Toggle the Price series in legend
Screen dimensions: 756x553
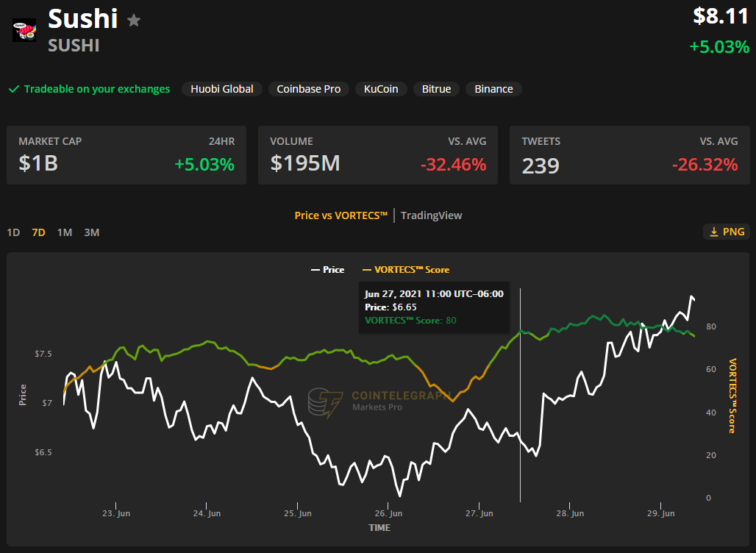click(327, 270)
